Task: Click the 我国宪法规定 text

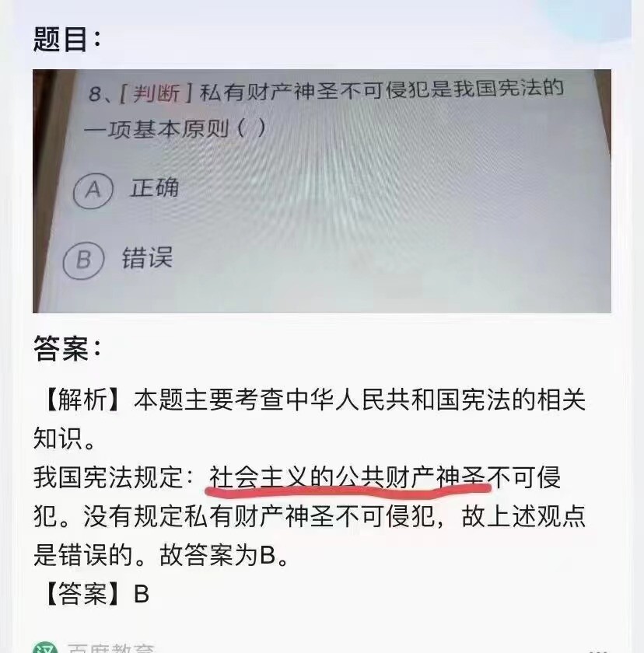Action: [x=108, y=477]
